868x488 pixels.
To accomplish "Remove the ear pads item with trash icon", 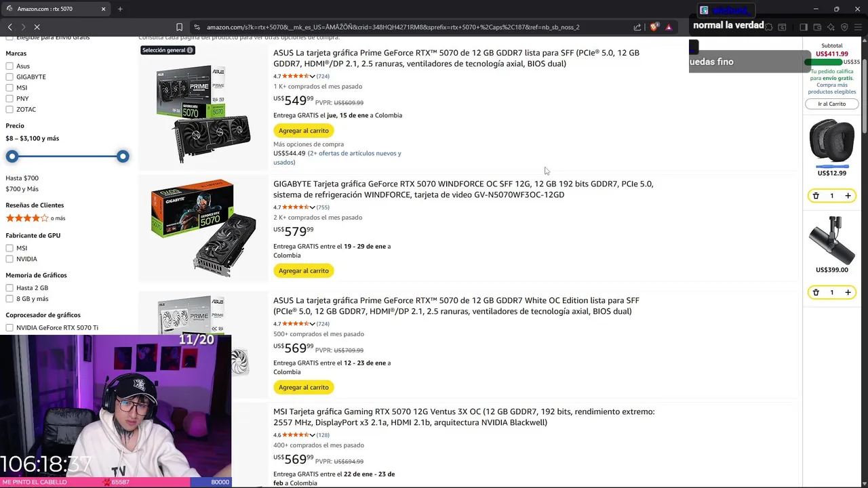I will point(816,196).
